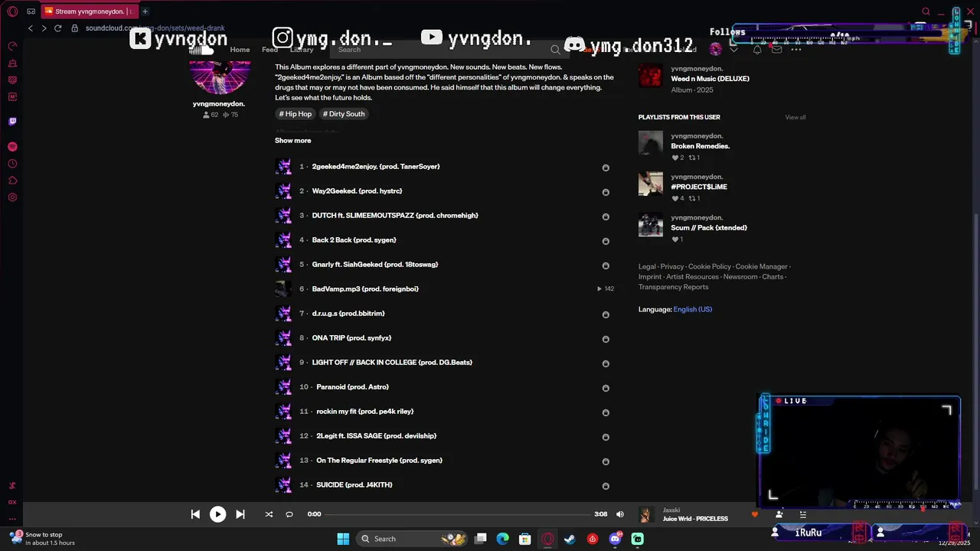Click status circle on Paranoid track row
Image resolution: width=980 pixels, height=551 pixels.
(606, 388)
